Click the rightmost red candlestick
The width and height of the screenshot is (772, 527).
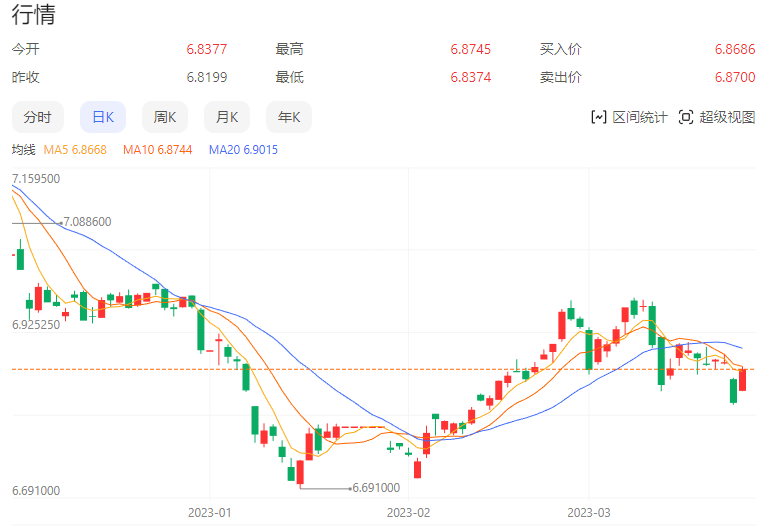[743, 379]
